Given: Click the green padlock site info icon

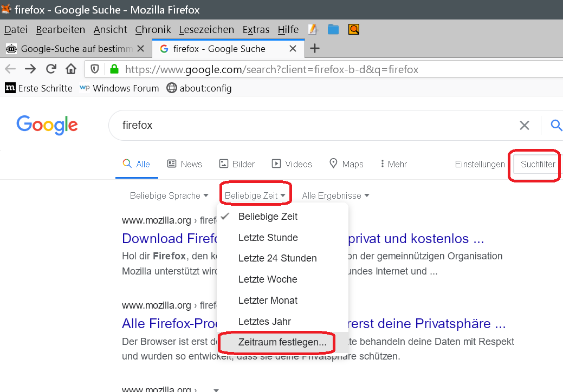Looking at the screenshot, I should coord(114,69).
